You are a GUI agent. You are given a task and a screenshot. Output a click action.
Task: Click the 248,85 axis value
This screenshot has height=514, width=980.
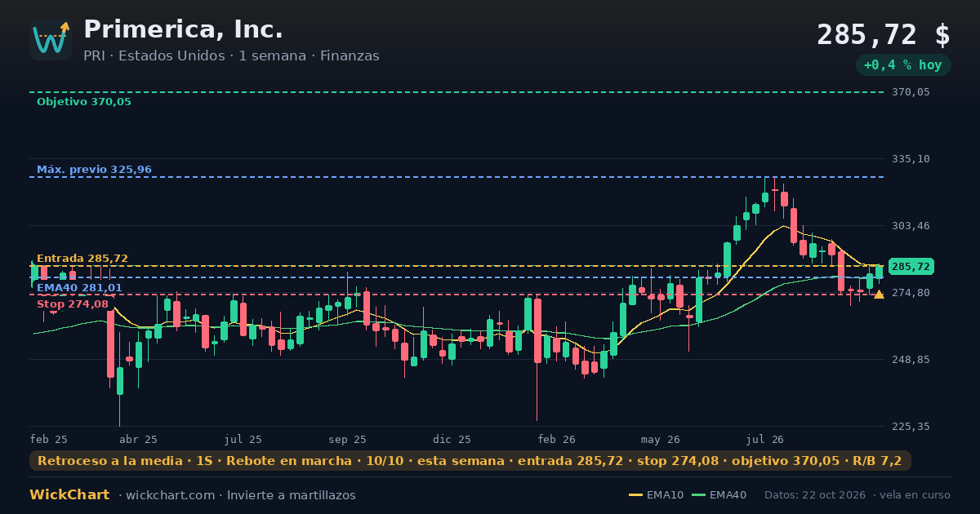(911, 359)
